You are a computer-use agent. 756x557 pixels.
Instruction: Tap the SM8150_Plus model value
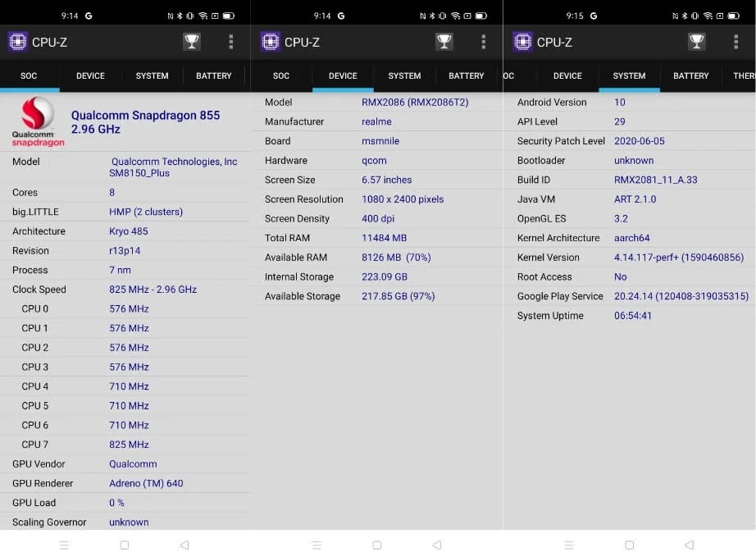point(139,173)
